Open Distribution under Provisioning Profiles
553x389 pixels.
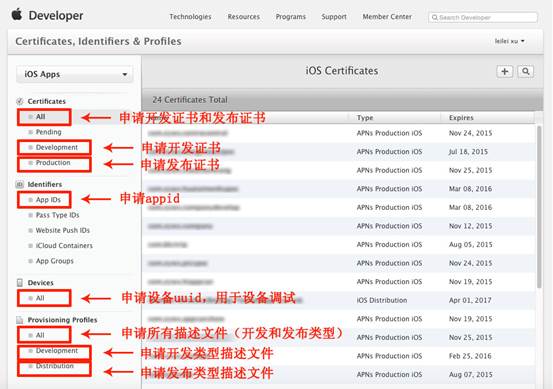tap(55, 366)
